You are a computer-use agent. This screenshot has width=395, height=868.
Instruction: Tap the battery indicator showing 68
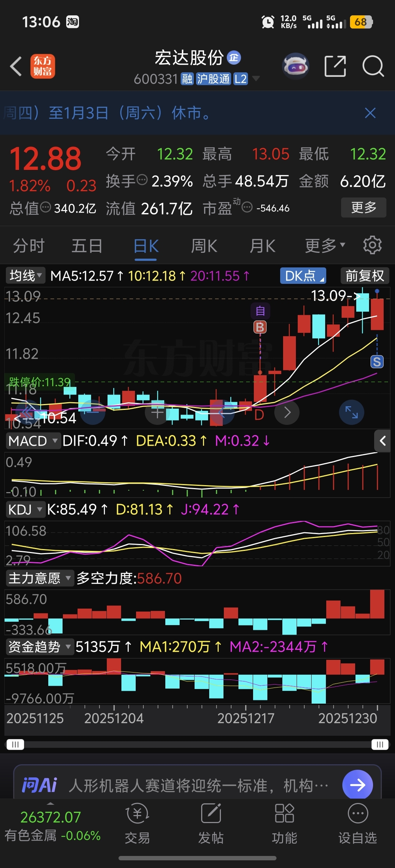click(361, 22)
